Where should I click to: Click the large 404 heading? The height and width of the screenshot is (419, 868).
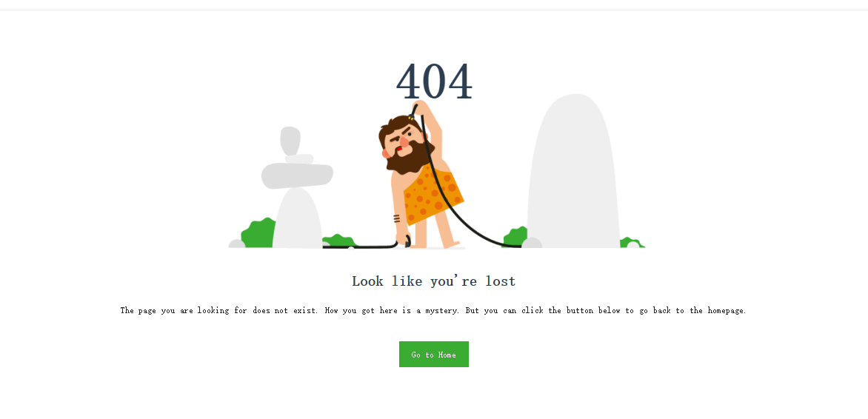434,82
